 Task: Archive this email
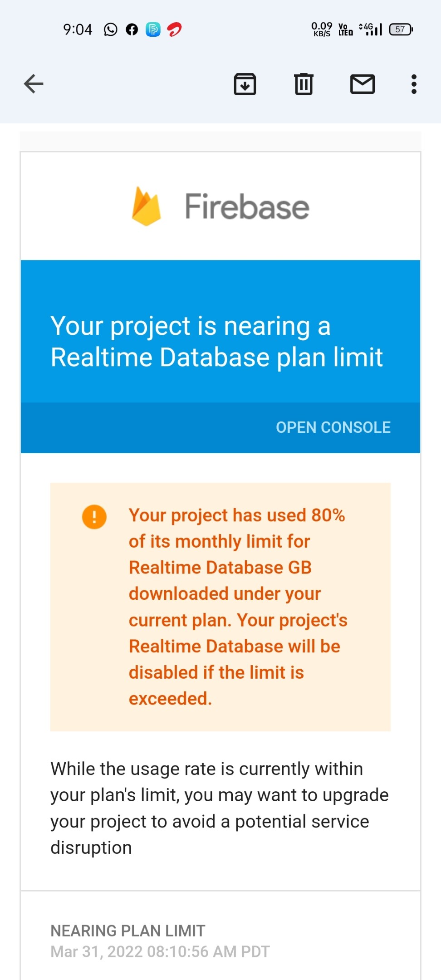tap(245, 84)
